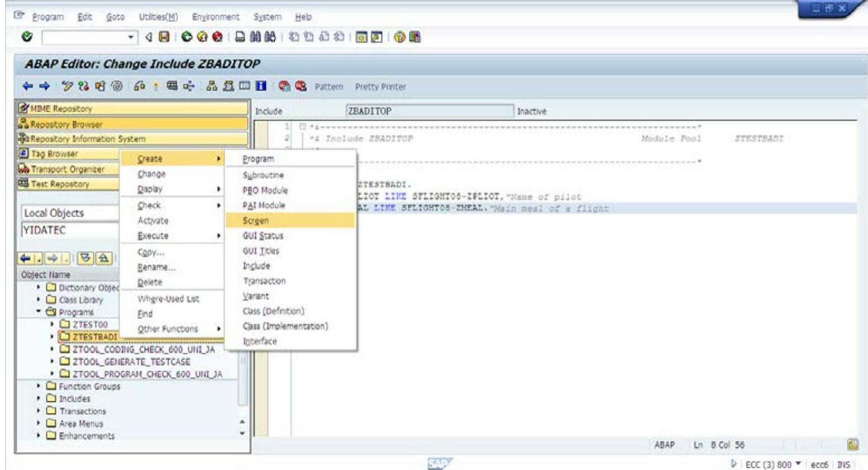Click the Activate matchstick icon

pyautogui.click(x=156, y=86)
